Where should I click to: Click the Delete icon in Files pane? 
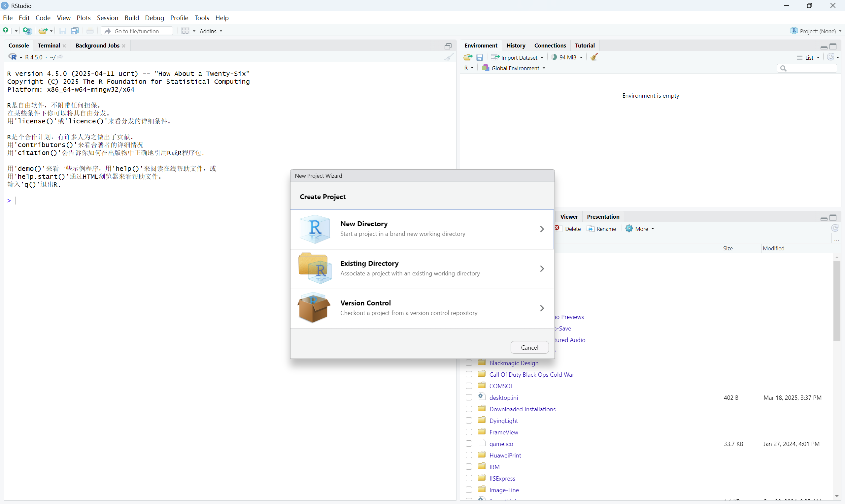point(557,228)
